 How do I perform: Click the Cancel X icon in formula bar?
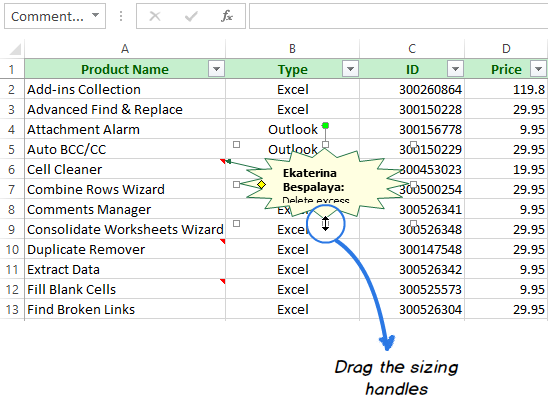155,16
